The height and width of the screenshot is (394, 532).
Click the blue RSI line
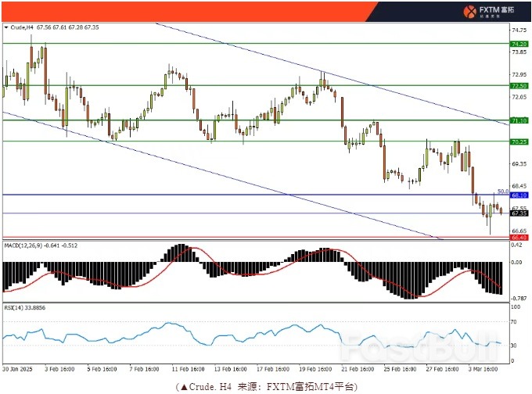coord(235,338)
